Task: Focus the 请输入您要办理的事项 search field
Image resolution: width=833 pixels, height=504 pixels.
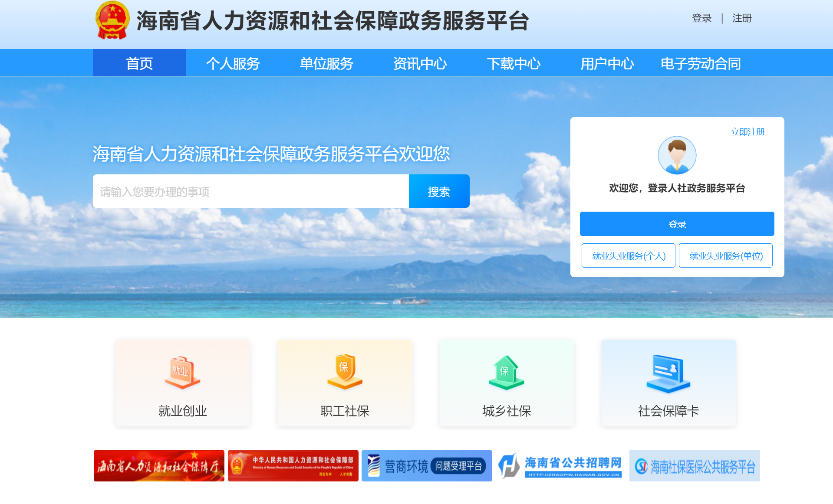Action: (x=251, y=191)
